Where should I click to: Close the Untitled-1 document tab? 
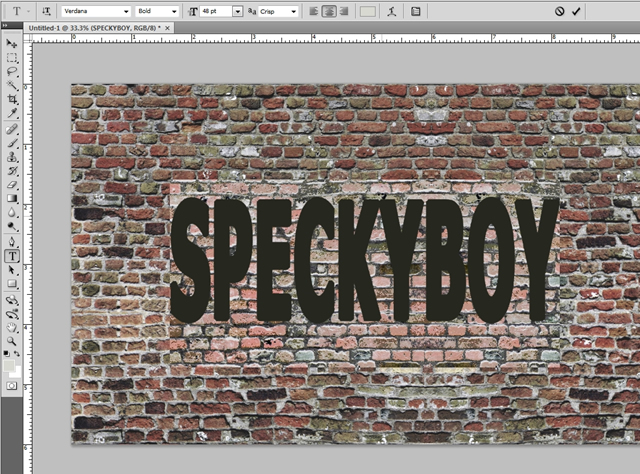pos(167,28)
